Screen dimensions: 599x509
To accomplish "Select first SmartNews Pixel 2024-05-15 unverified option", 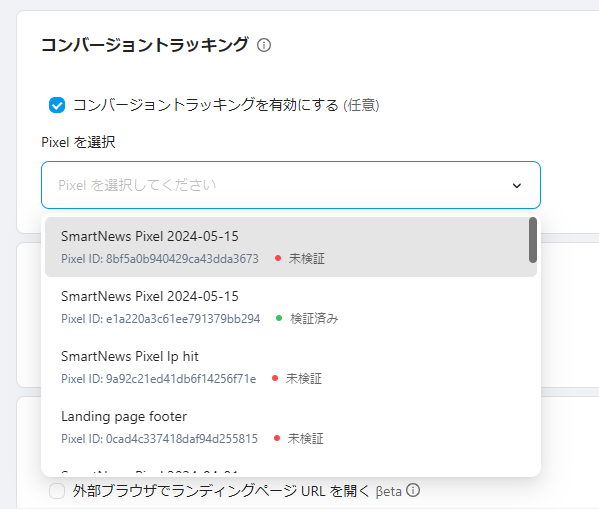I will coord(291,247).
